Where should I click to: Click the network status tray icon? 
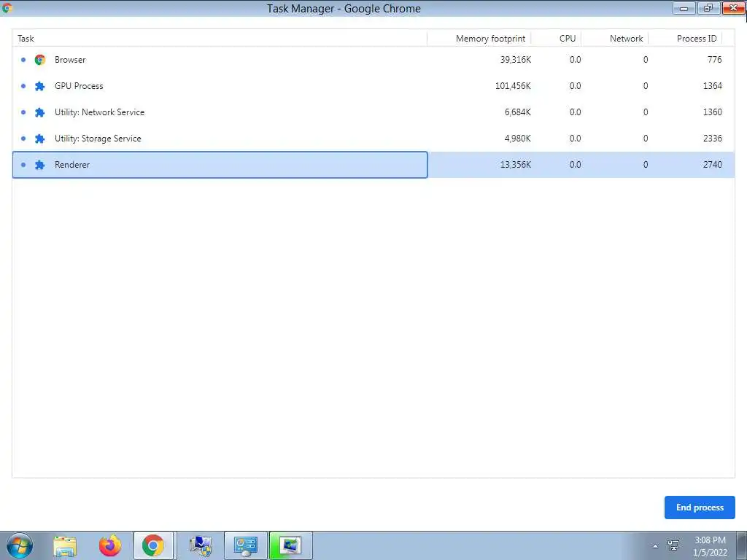(x=673, y=545)
